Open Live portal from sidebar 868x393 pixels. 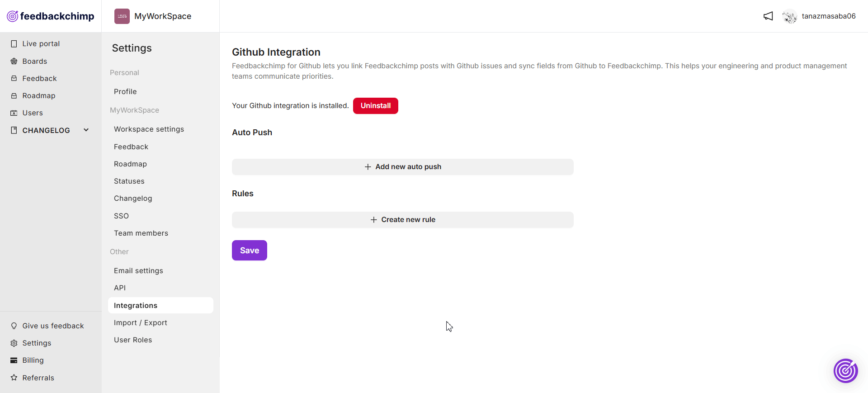click(x=41, y=44)
